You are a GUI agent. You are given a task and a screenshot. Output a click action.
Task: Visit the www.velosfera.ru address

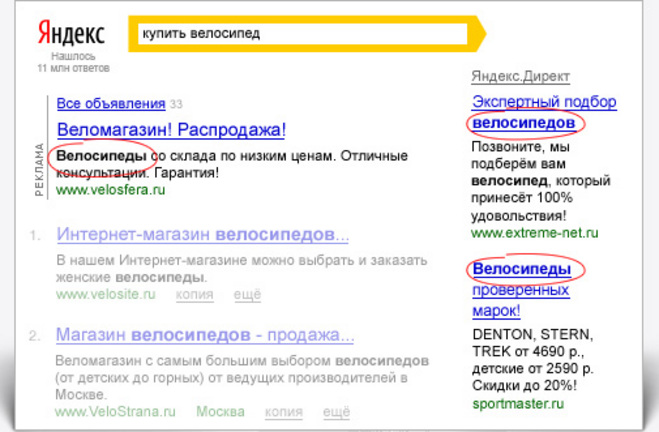pyautogui.click(x=111, y=190)
